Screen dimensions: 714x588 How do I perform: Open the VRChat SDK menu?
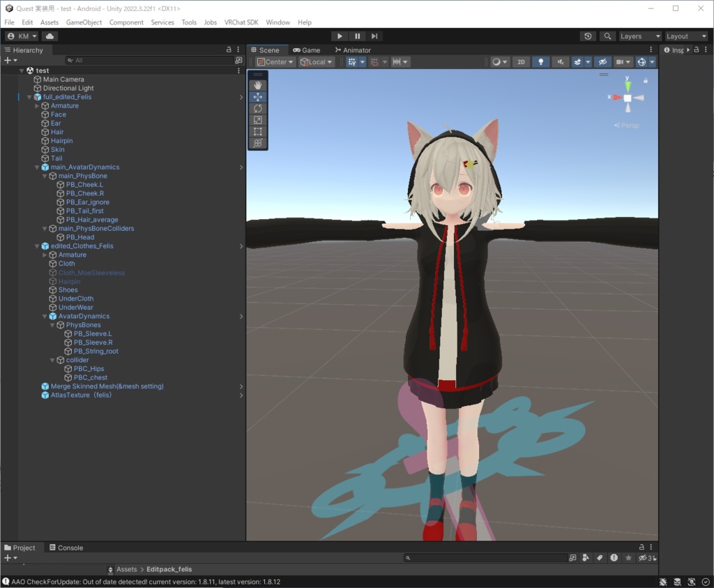point(241,22)
